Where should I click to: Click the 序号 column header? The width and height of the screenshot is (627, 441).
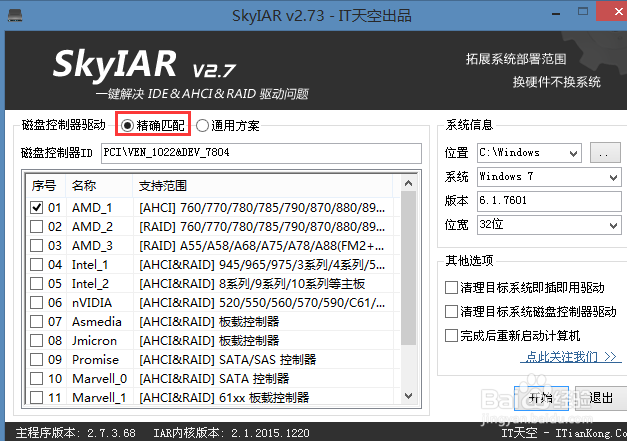[x=46, y=186]
